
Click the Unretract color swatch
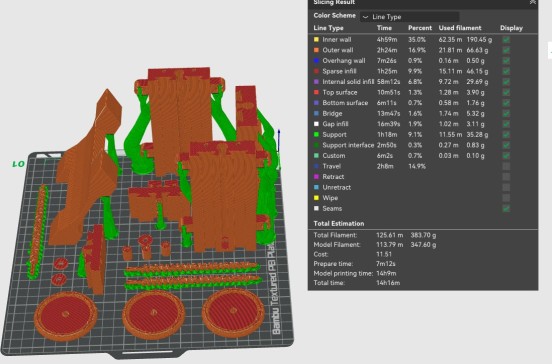(x=316, y=187)
